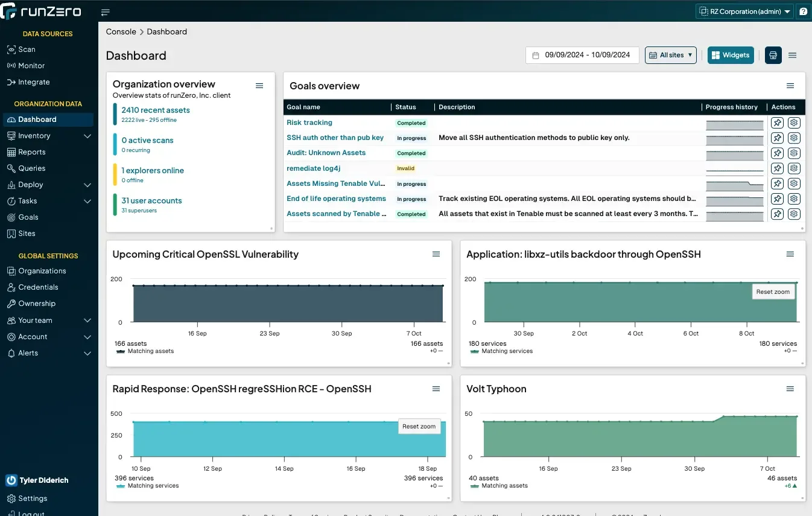The image size is (812, 516).
Task: Open gear for Assets scanned by Tenable goal
Action: pyautogui.click(x=794, y=214)
